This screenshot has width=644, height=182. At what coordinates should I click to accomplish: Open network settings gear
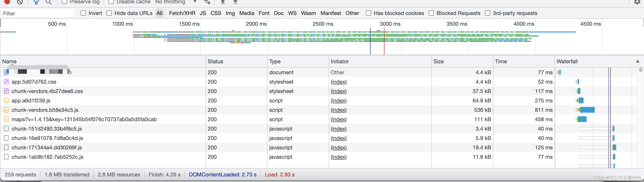click(637, 2)
